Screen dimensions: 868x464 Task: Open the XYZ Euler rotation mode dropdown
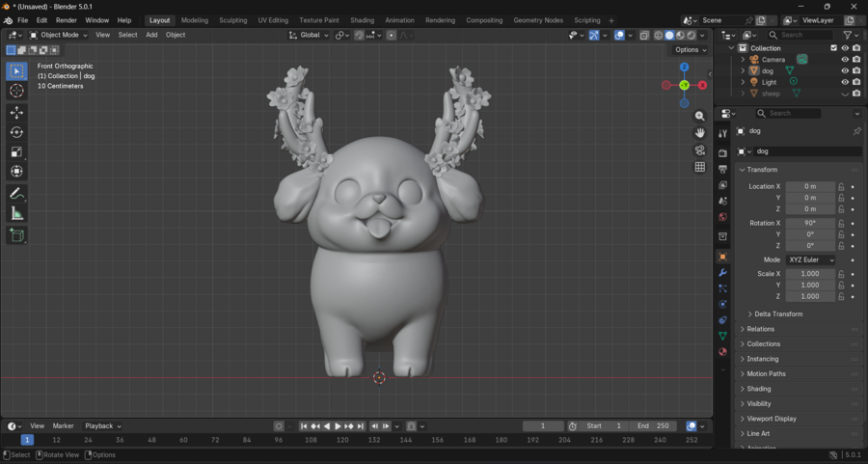[810, 260]
